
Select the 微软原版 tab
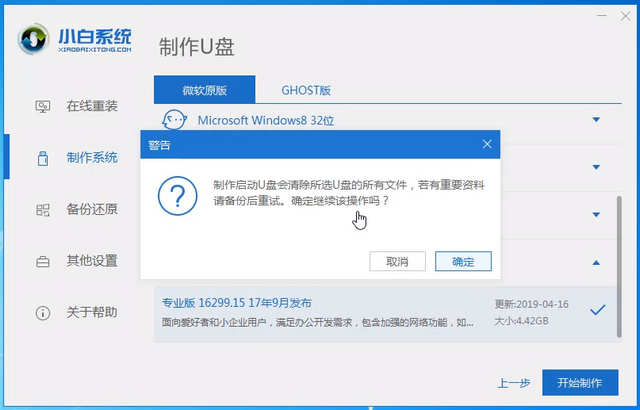coord(204,89)
